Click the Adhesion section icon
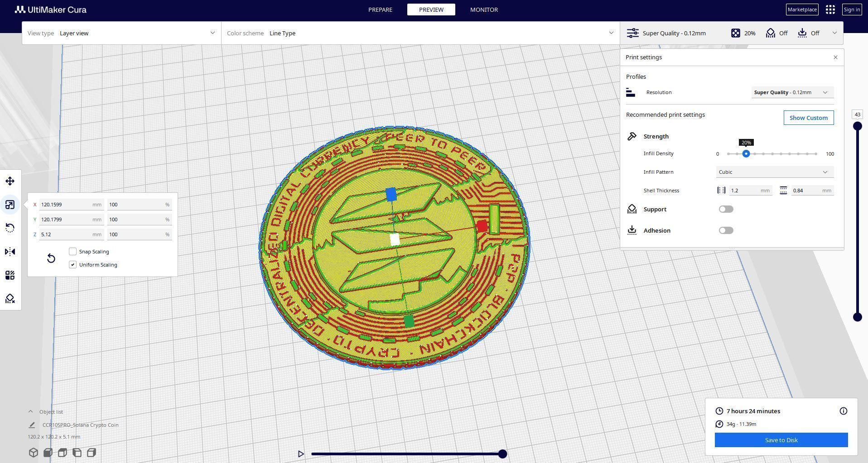Screen dimensions: 868x463 tap(632, 230)
